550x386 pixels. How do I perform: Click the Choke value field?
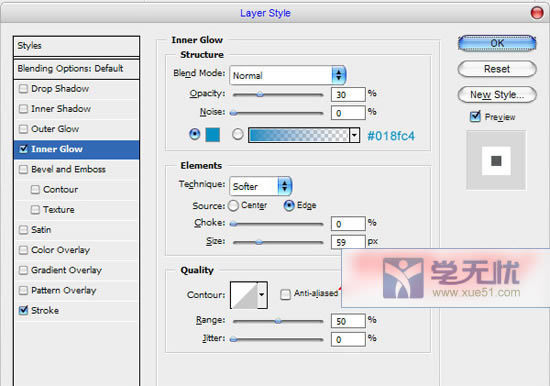[348, 224]
